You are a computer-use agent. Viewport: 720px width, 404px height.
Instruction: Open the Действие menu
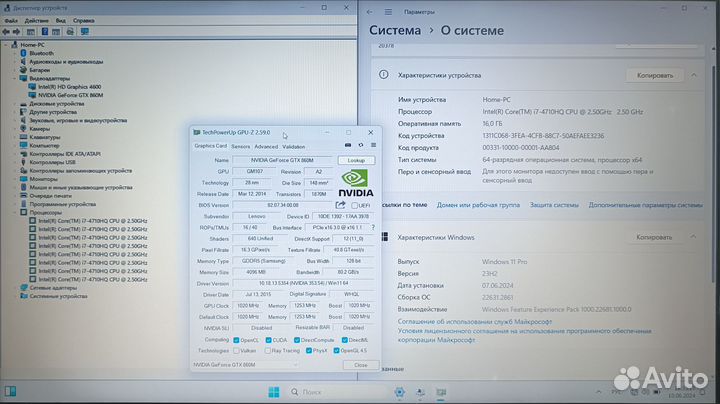[x=36, y=21]
